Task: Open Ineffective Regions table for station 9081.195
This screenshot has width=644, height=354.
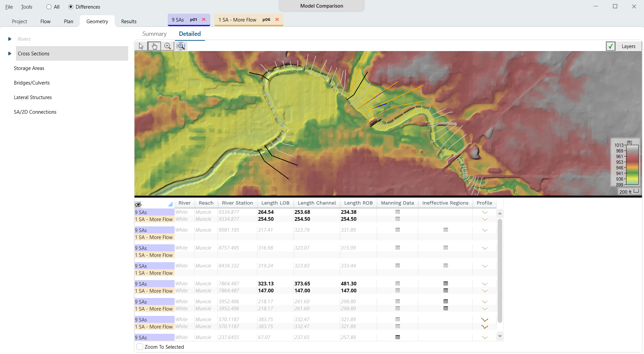Action: pos(446,230)
